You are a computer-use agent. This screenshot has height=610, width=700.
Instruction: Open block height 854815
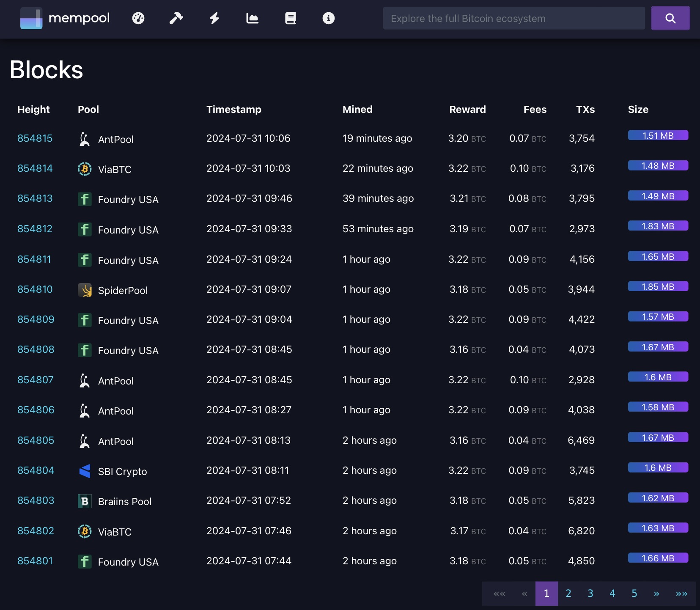(35, 138)
